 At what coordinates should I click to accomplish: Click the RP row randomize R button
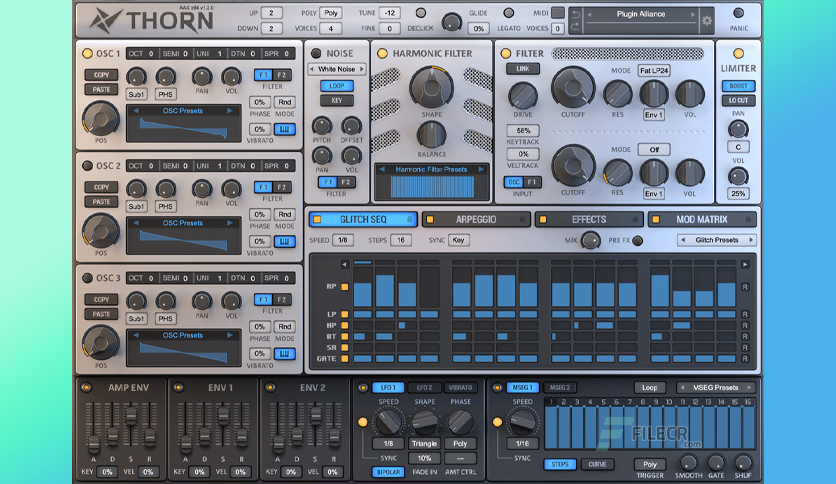coord(745,287)
